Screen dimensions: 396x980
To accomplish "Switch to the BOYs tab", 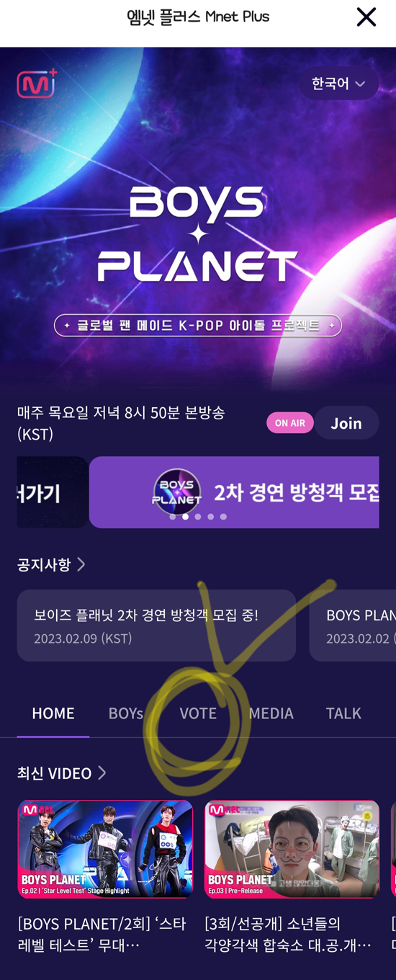I will [126, 713].
